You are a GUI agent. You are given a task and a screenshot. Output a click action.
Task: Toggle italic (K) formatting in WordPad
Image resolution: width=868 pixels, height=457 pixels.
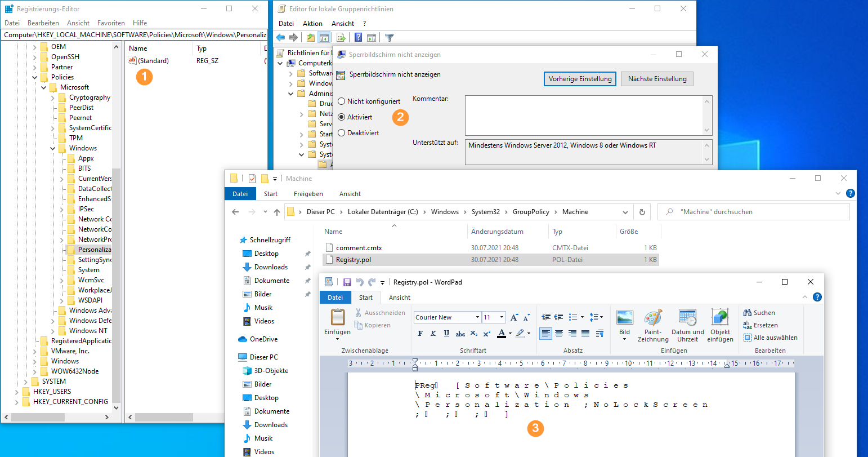point(433,334)
